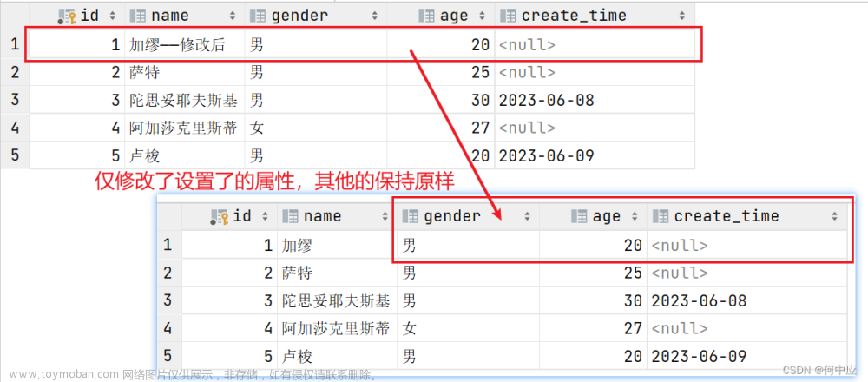Click the column icon beside age in the lower table
This screenshot has height=382, width=868.
coord(579,216)
